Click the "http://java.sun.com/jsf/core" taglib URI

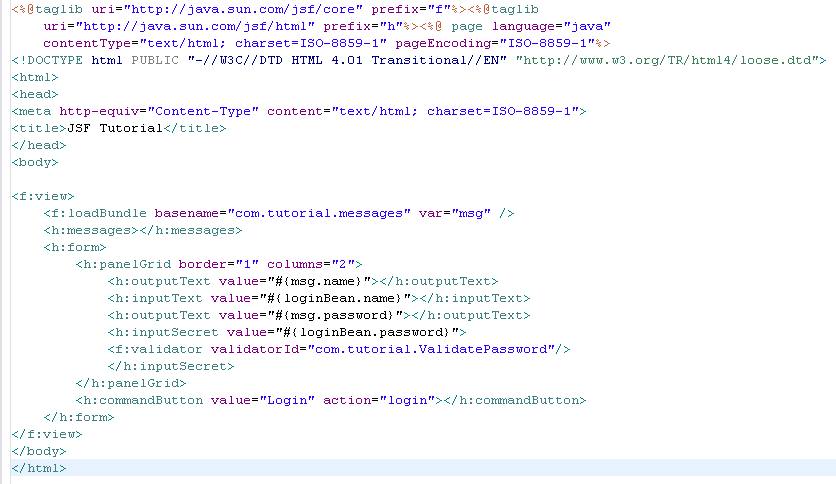tap(243, 10)
